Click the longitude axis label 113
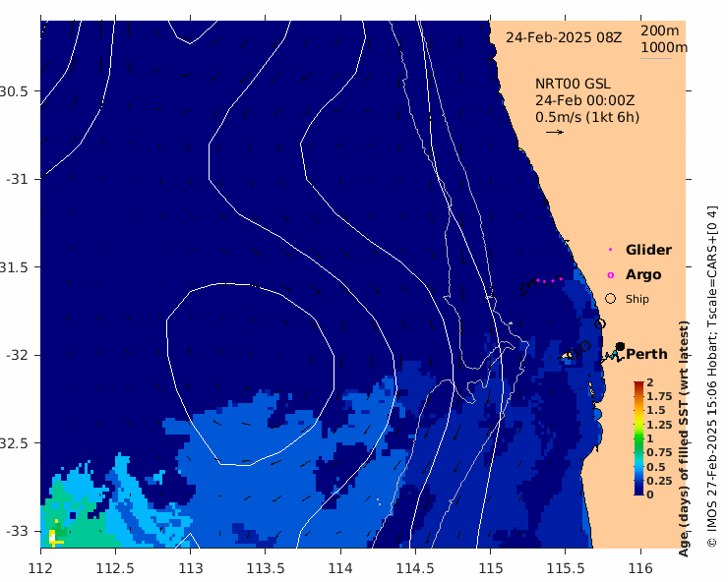Image resolution: width=728 pixels, height=582 pixels. tap(190, 568)
